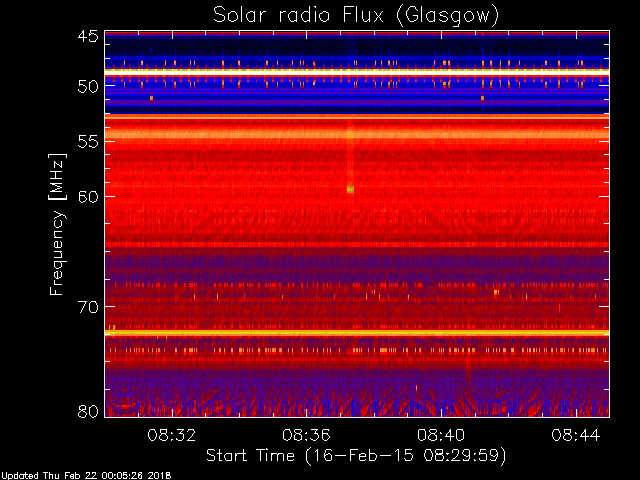The height and width of the screenshot is (480, 640).
Task: Click the orange dot near 51 MHz on right
Action: [482, 98]
